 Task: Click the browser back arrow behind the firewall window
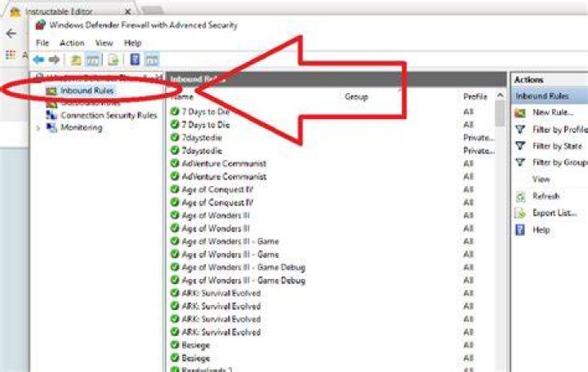point(11,33)
